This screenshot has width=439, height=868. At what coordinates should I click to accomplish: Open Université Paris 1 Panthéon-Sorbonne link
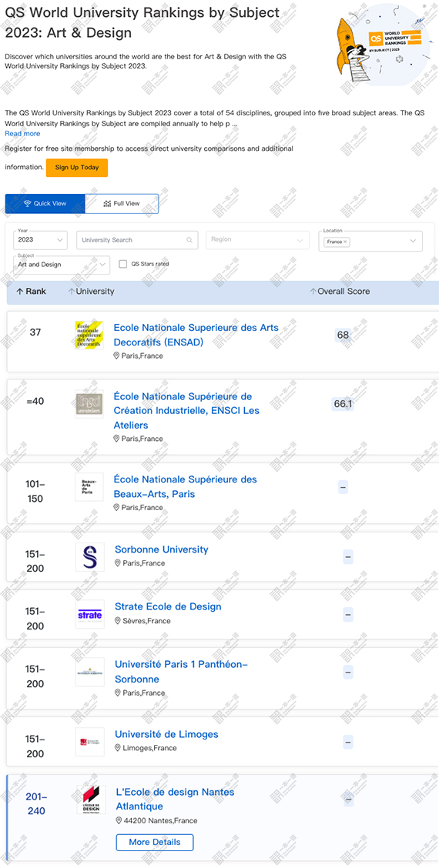coord(181,672)
